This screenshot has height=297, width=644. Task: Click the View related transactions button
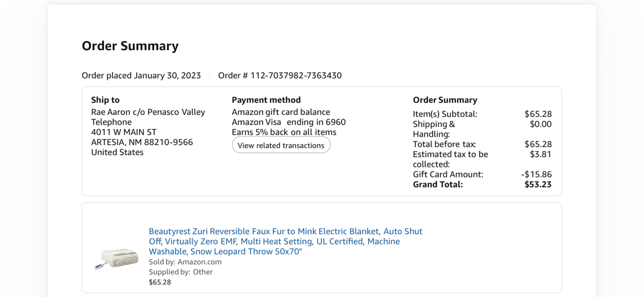click(281, 145)
